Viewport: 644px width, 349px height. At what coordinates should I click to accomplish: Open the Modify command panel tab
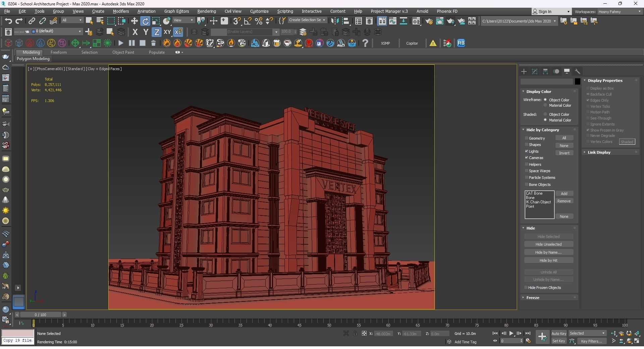535,71
